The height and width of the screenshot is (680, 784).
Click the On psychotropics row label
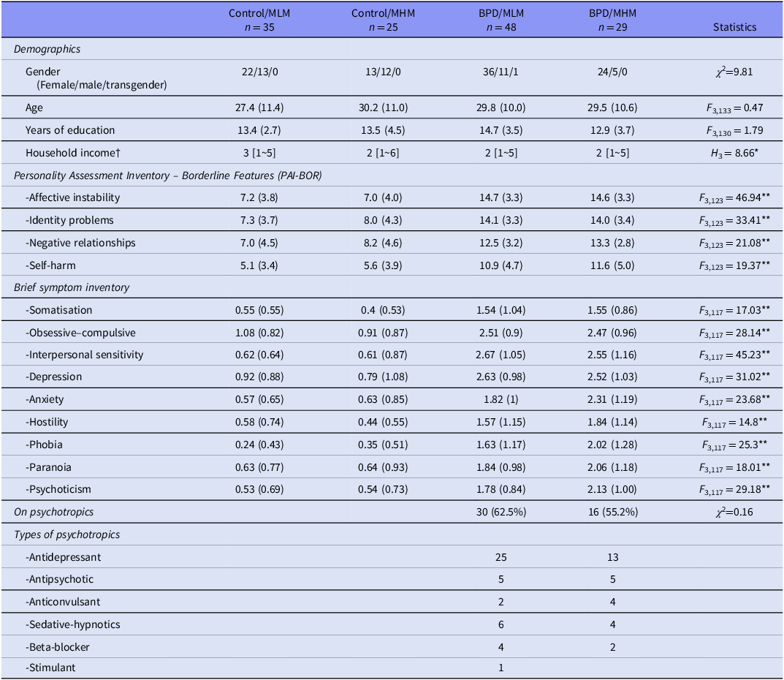[x=53, y=512]
